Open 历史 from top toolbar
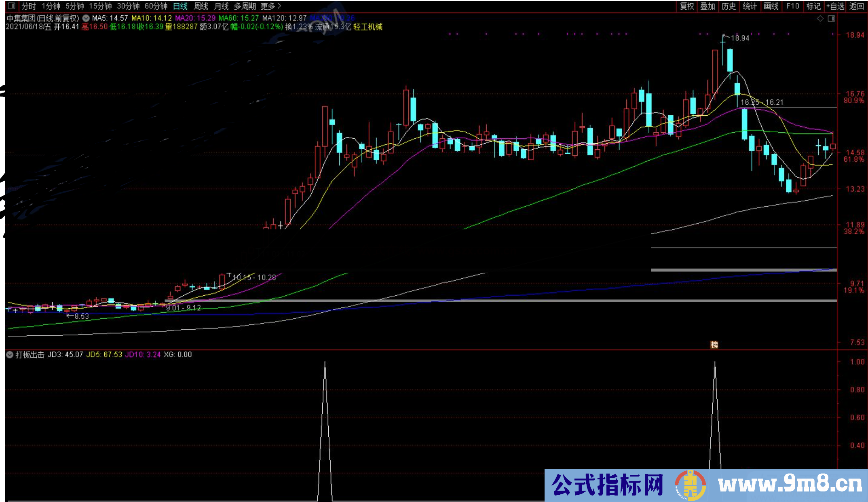The image size is (868, 502). 729,6
